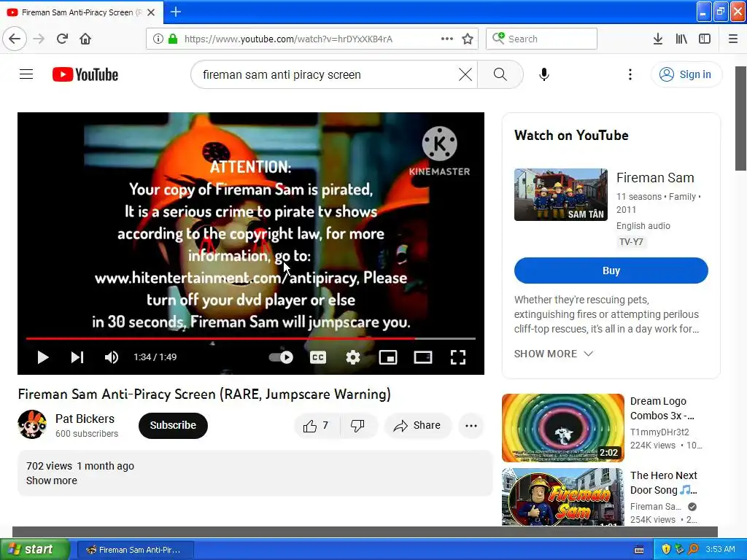Open the downloads arrow in toolbar
Screen dimensions: 747x560
coord(657,39)
